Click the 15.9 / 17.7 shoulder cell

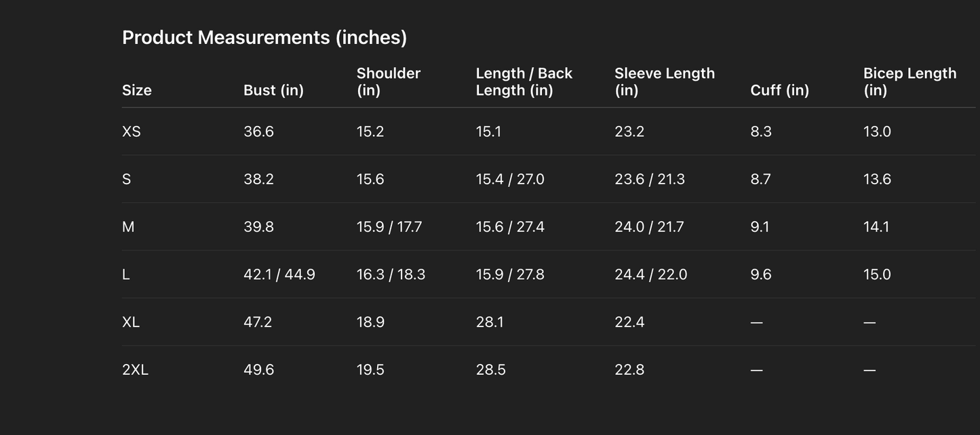389,227
